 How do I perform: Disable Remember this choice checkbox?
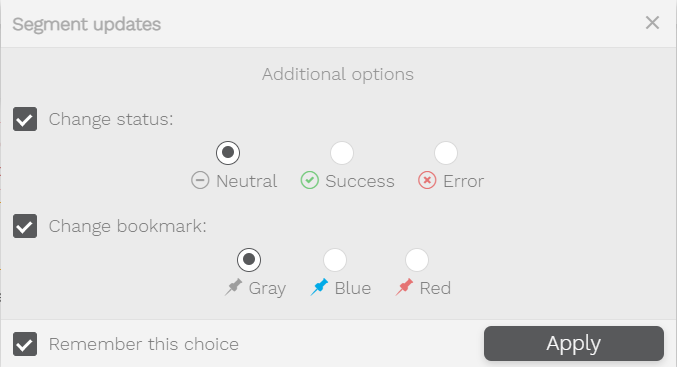click(25, 344)
